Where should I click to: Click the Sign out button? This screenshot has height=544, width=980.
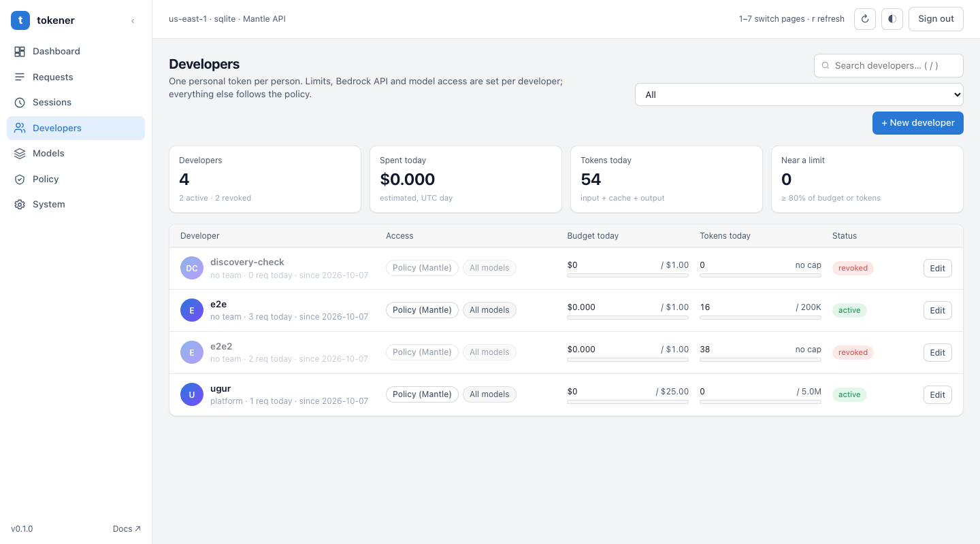[936, 19]
